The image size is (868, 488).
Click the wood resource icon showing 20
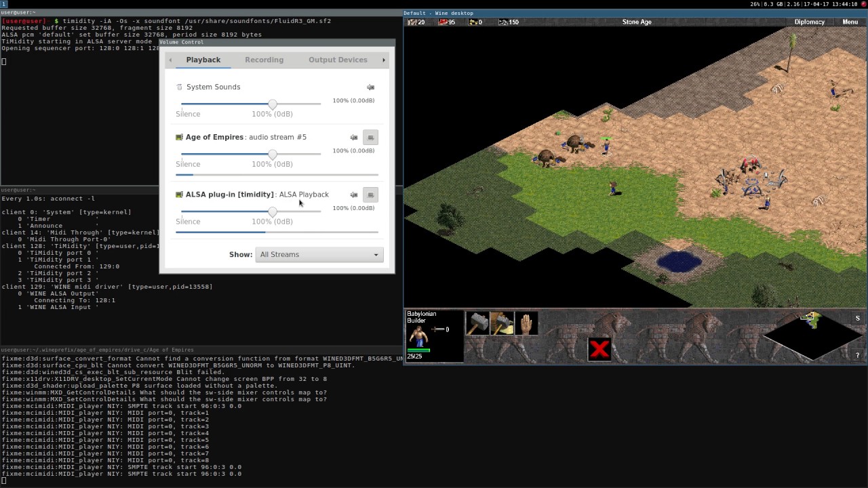411,22
